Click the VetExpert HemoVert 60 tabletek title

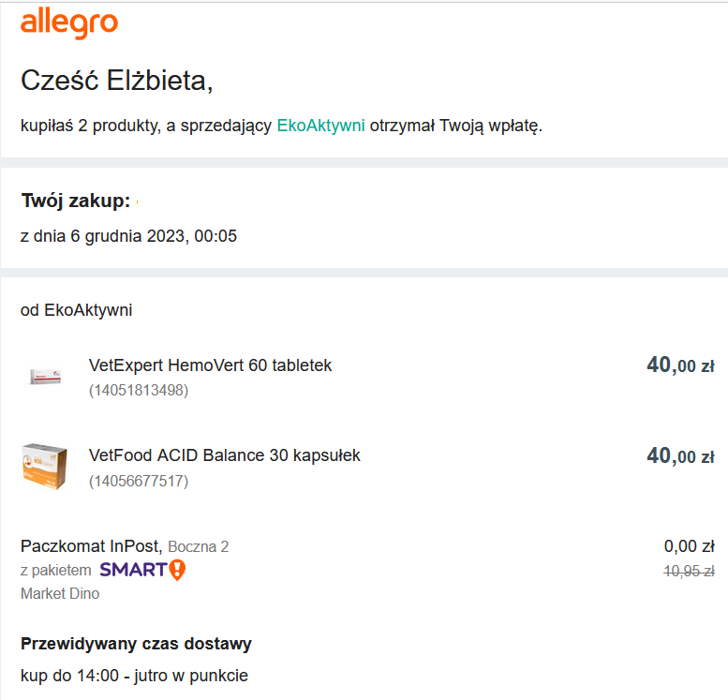pos(210,365)
